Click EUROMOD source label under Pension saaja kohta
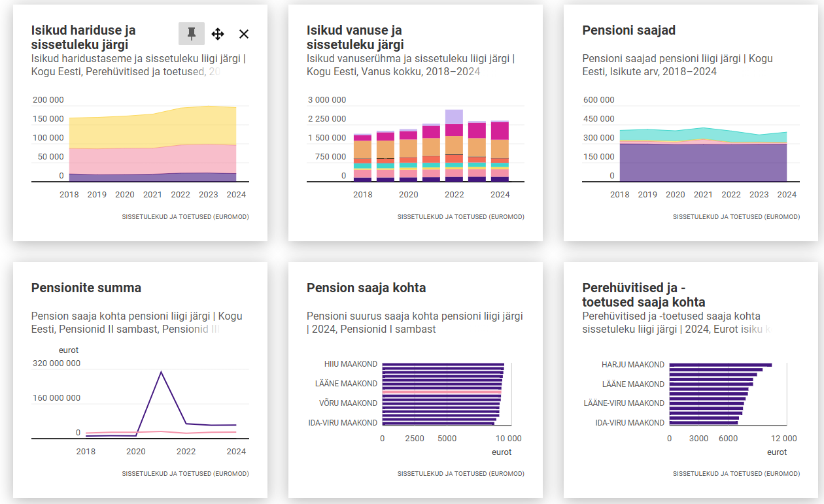 pos(460,473)
